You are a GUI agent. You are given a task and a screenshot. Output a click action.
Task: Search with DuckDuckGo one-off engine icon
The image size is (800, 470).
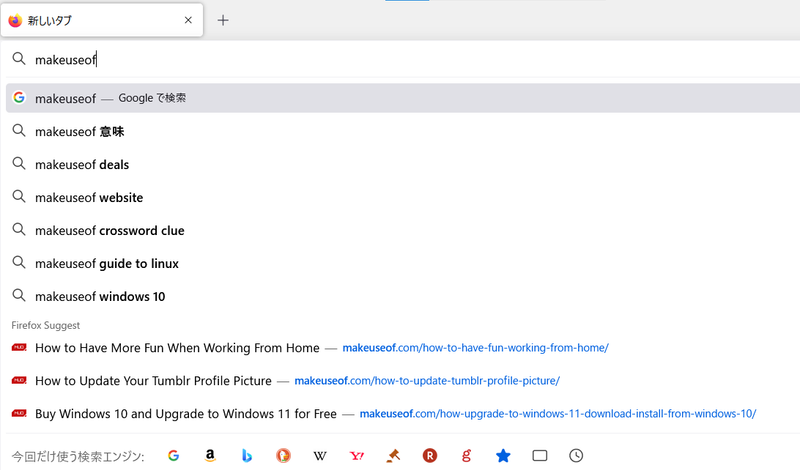[283, 456]
